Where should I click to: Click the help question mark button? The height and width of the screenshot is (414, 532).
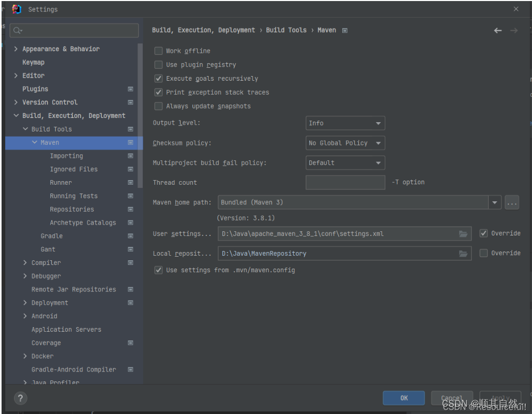[20, 398]
